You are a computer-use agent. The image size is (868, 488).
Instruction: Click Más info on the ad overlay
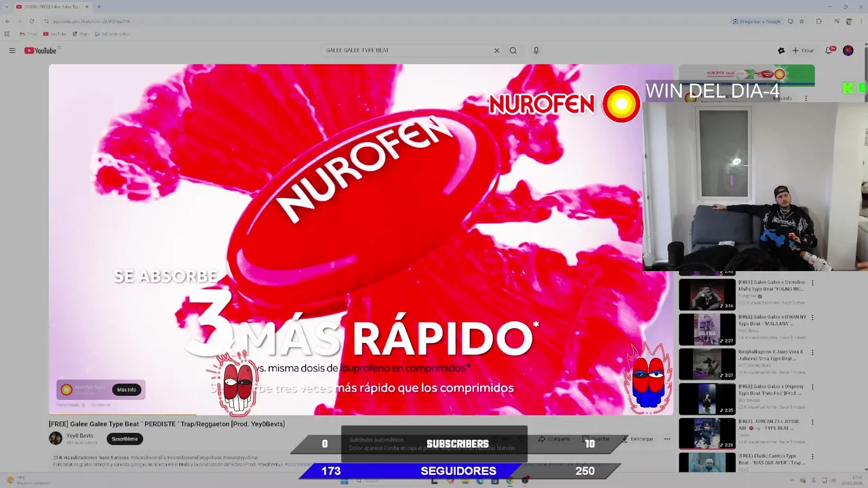(127, 390)
